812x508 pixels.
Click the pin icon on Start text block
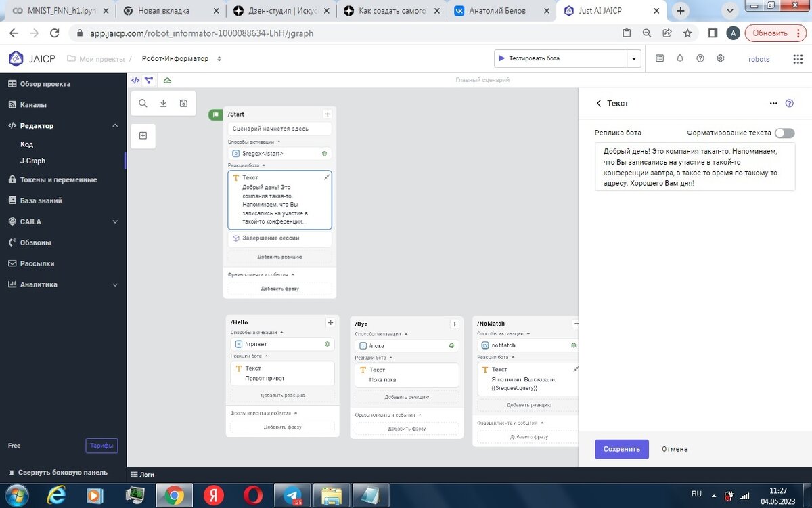(327, 177)
